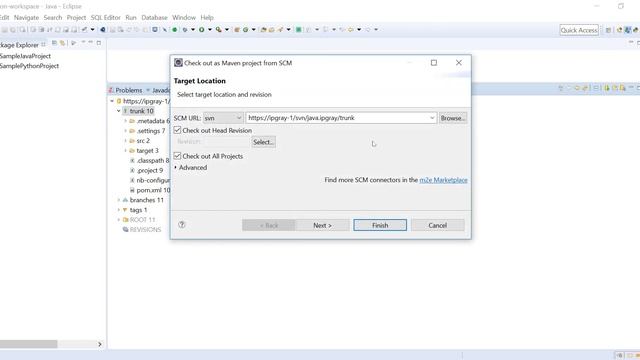Open the Help menu
This screenshot has height=360, width=640.
click(207, 18)
